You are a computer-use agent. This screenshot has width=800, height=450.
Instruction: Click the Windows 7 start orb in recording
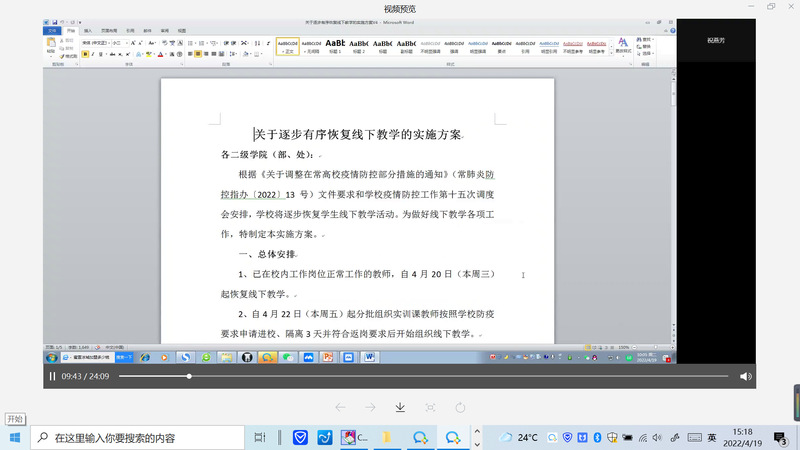(x=52, y=357)
